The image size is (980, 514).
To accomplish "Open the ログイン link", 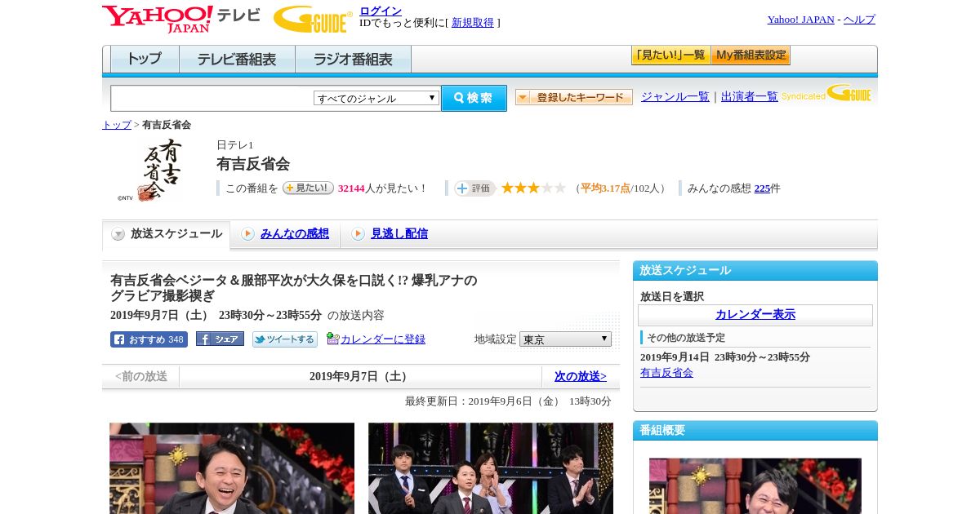I will click(381, 11).
